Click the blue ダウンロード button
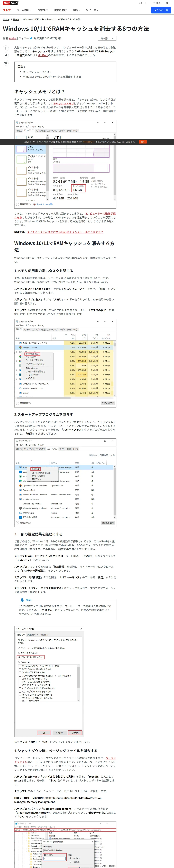The image size is (174, 868). click(x=161, y=10)
